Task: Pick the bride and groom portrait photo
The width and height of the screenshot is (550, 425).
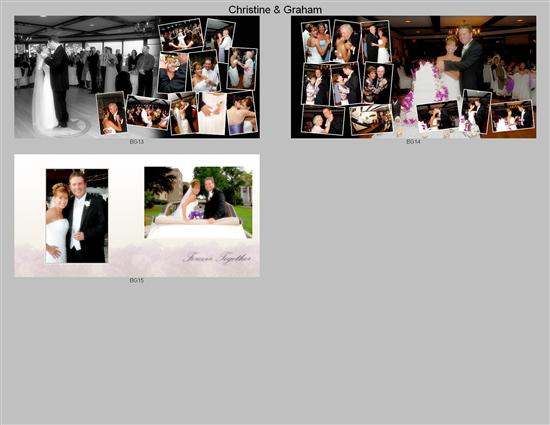Action: tap(77, 216)
